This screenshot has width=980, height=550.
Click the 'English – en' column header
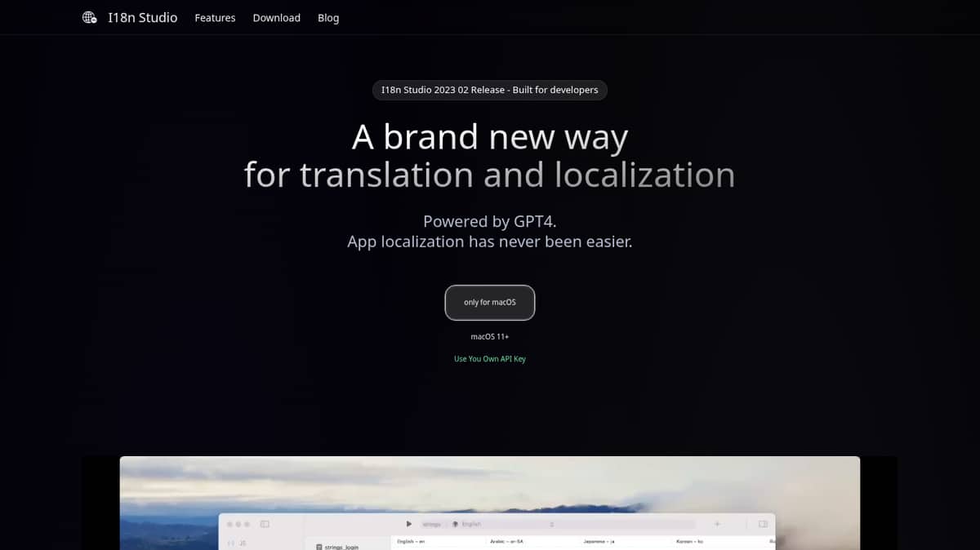(411, 542)
